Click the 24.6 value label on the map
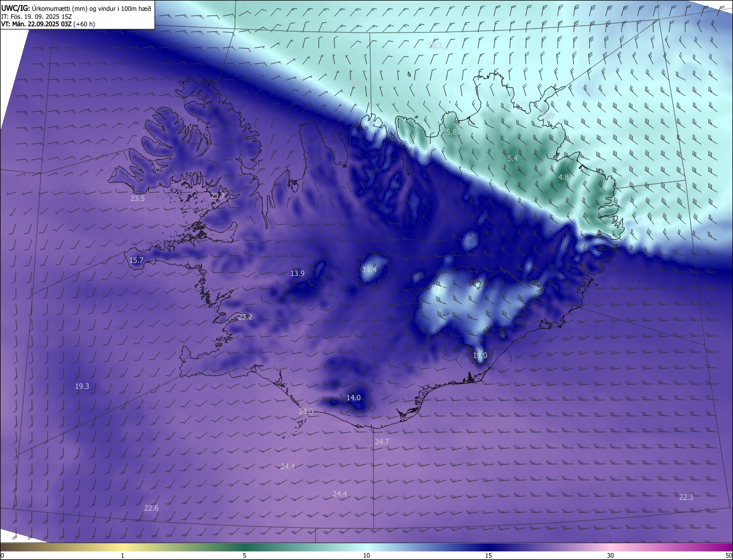Image resolution: width=733 pixels, height=560 pixels. pyautogui.click(x=306, y=411)
